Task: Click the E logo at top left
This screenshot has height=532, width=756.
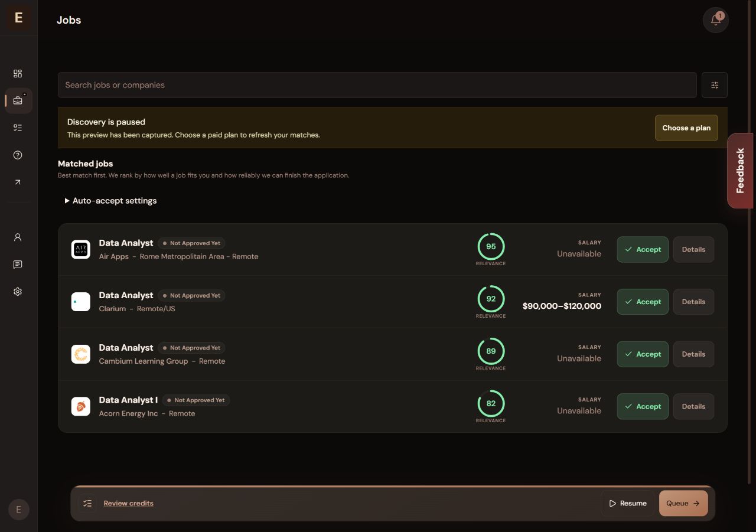Action: (18, 18)
